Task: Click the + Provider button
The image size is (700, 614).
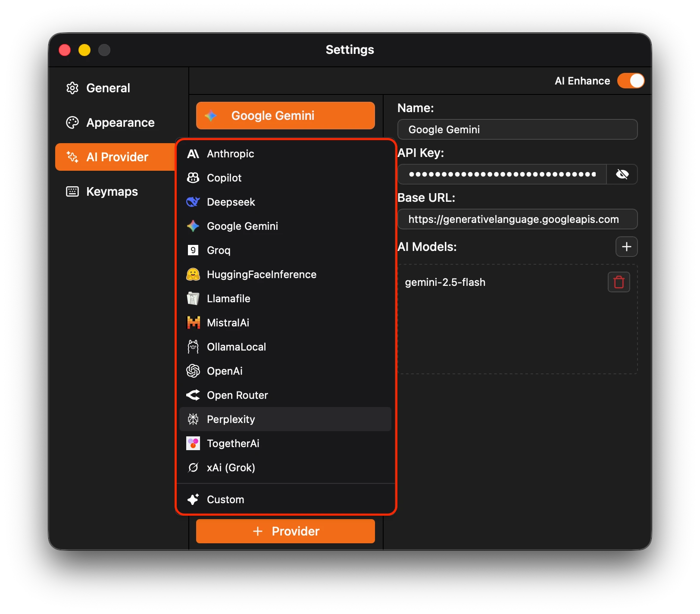Action: click(285, 531)
